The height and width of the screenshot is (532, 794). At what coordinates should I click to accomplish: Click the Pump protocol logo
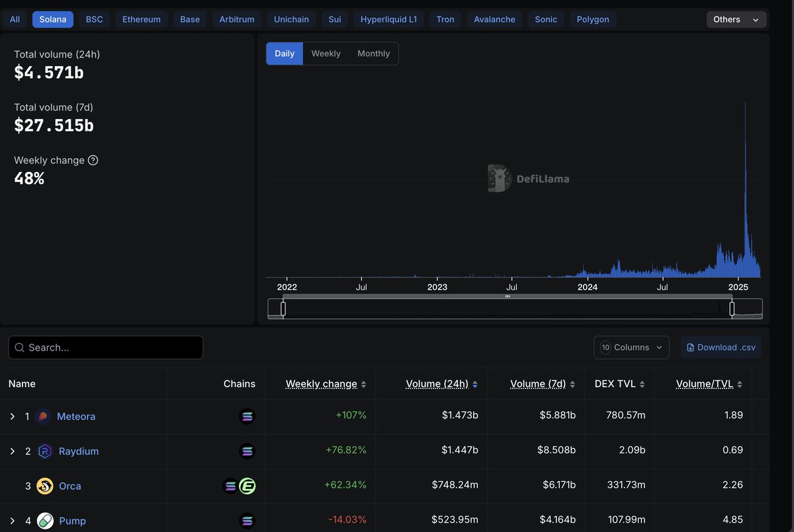click(x=44, y=520)
